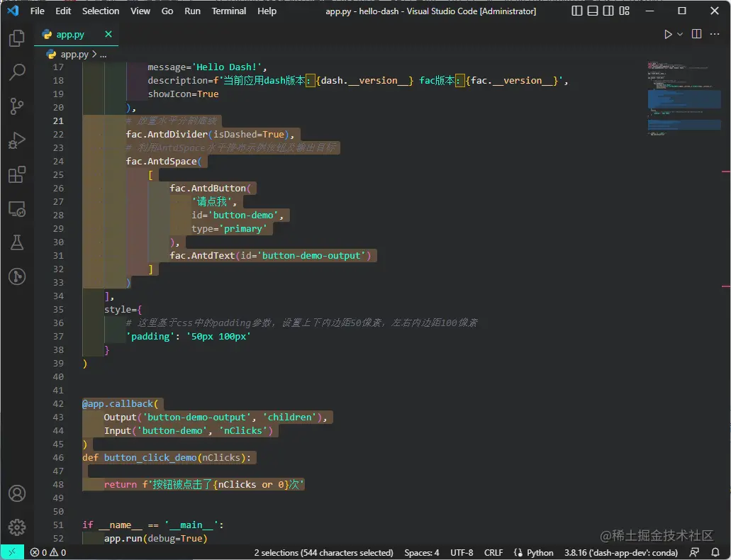
Task: Open the Explorer view in activity bar
Action: pyautogui.click(x=17, y=38)
